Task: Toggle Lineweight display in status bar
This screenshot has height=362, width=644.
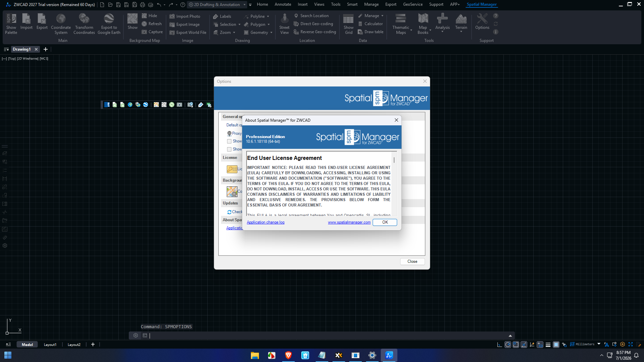Action: (548, 345)
